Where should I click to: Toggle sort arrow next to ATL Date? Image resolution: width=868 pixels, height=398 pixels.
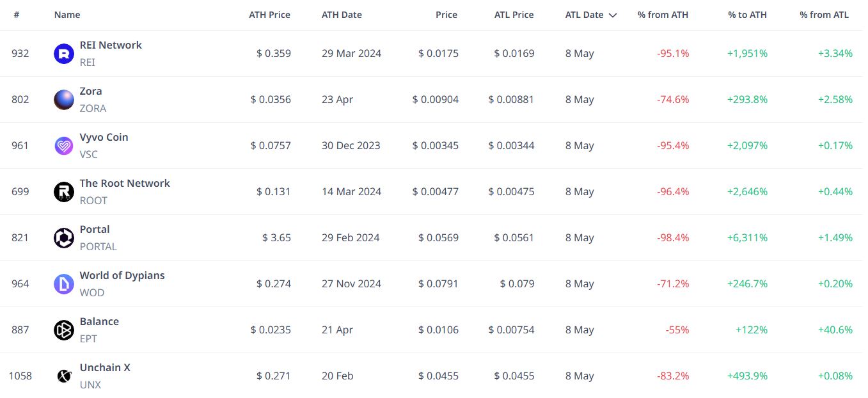(613, 15)
